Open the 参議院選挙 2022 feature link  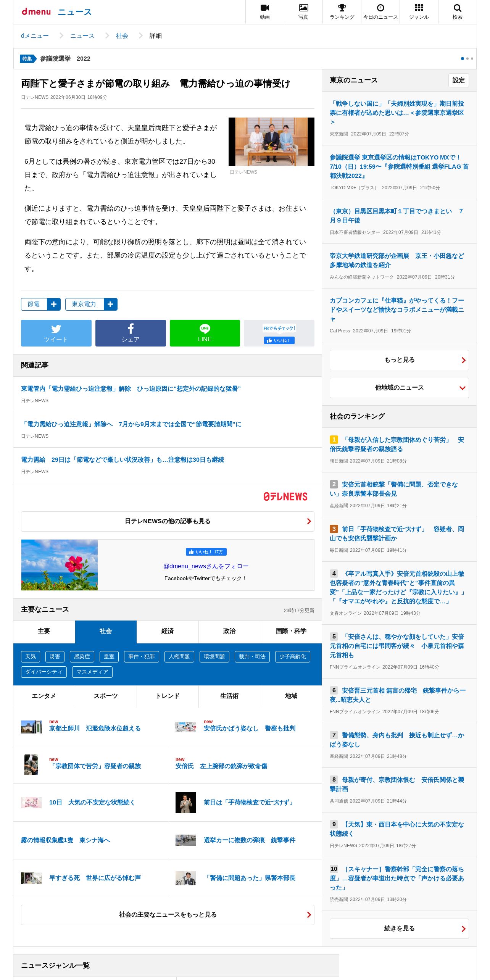[65, 59]
